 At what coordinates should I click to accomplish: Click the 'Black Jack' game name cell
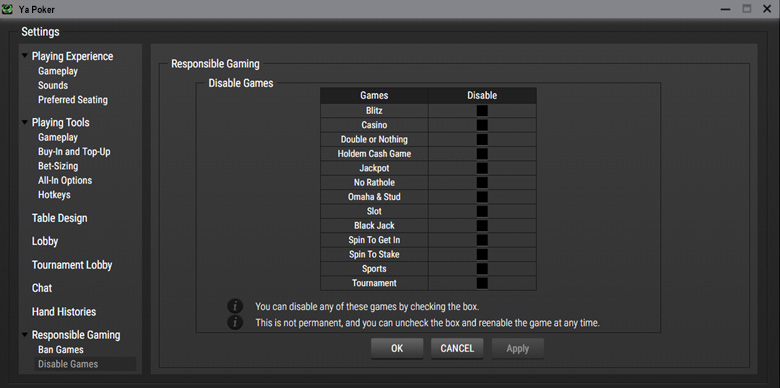[x=374, y=226]
